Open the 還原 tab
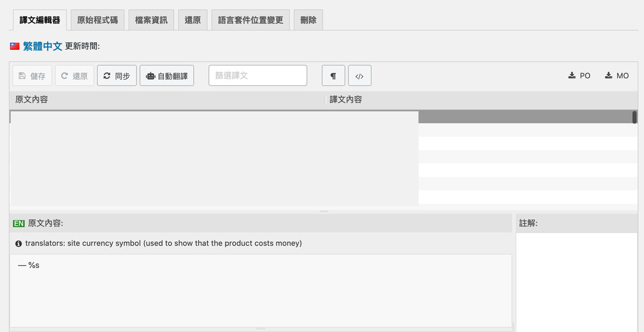The image size is (644, 332). tap(193, 20)
